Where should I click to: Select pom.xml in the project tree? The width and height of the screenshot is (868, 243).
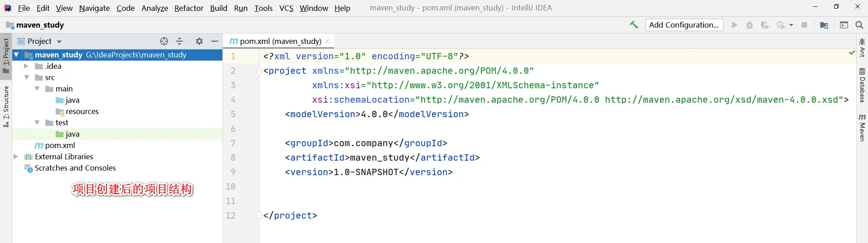(x=60, y=145)
